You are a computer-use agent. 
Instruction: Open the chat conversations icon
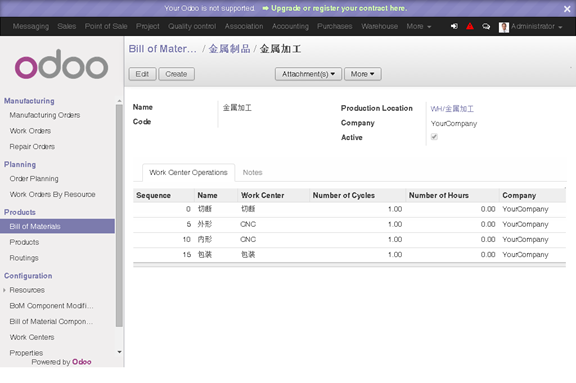(486, 26)
